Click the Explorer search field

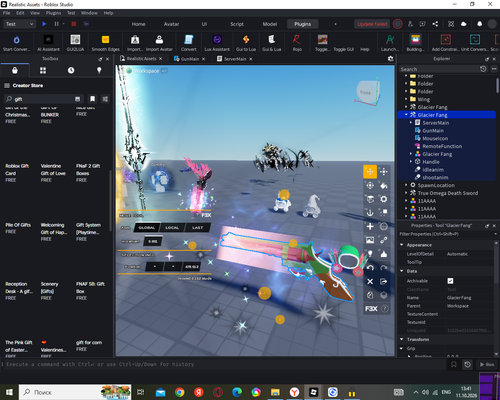[x=439, y=69]
